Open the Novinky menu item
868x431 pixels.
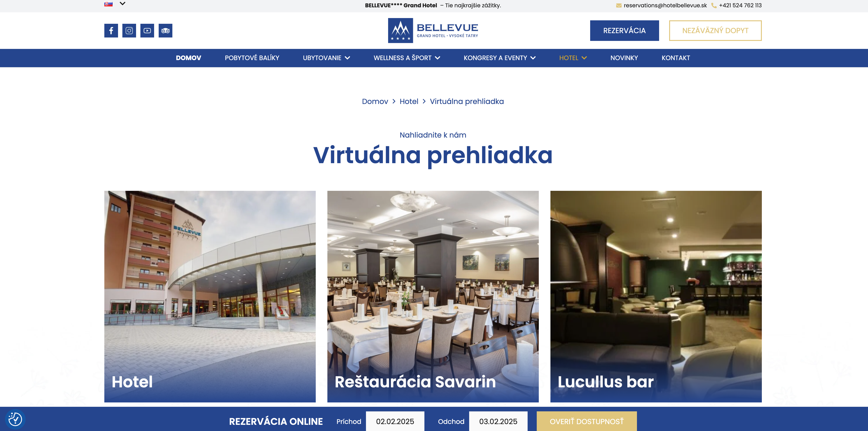click(624, 58)
